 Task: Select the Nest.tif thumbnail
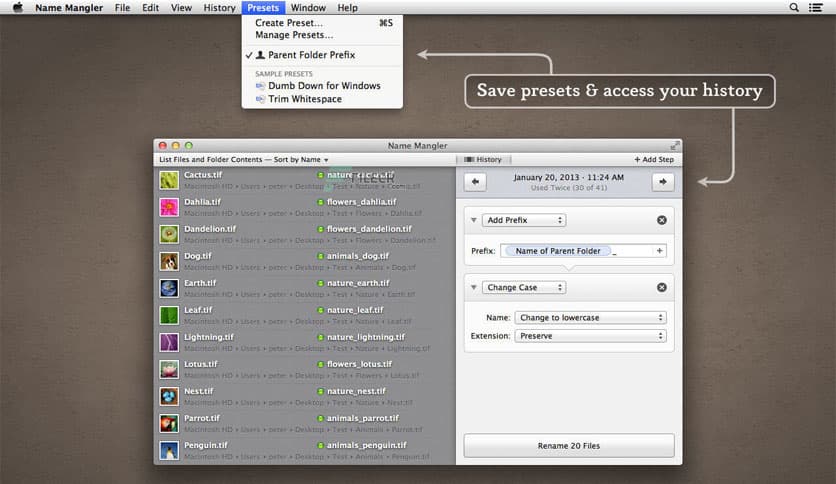169,397
